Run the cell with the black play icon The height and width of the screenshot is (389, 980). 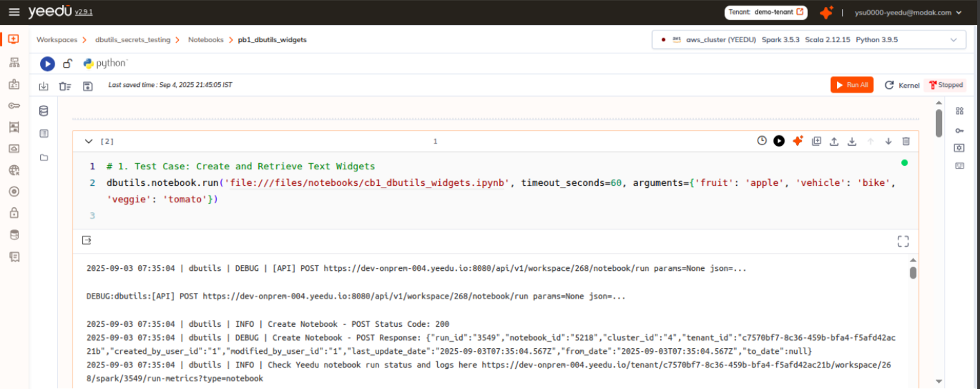[779, 141]
